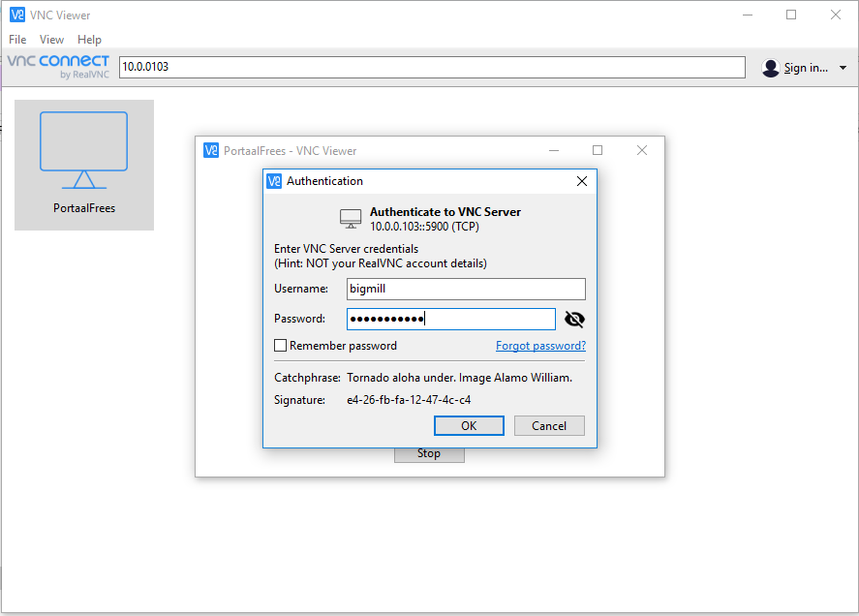859x616 pixels.
Task: Maximize the main VNC Viewer window
Action: (x=791, y=15)
